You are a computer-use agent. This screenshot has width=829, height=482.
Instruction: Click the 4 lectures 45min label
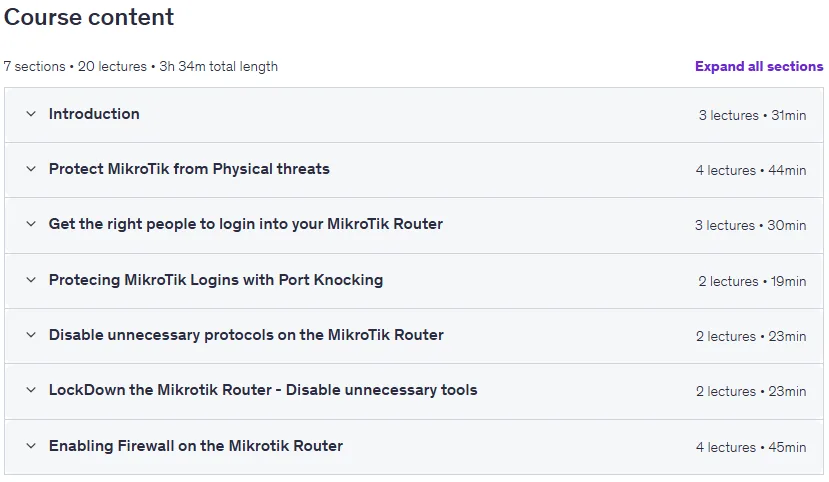751,447
